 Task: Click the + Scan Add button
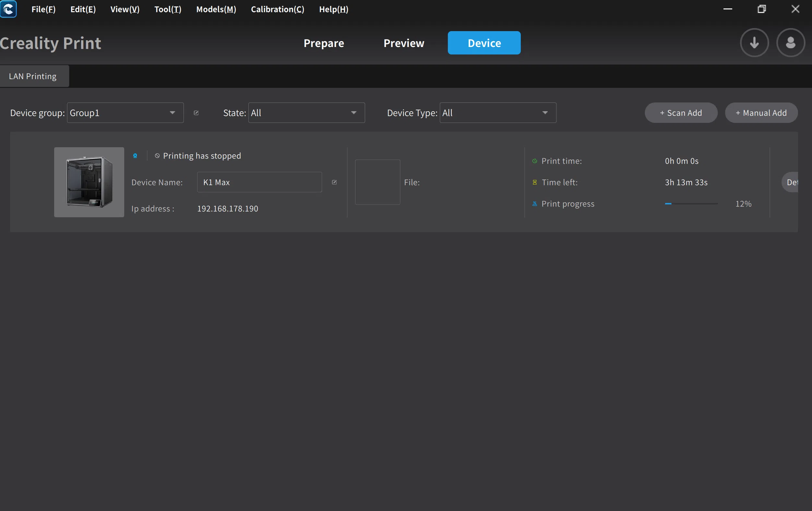pos(681,113)
